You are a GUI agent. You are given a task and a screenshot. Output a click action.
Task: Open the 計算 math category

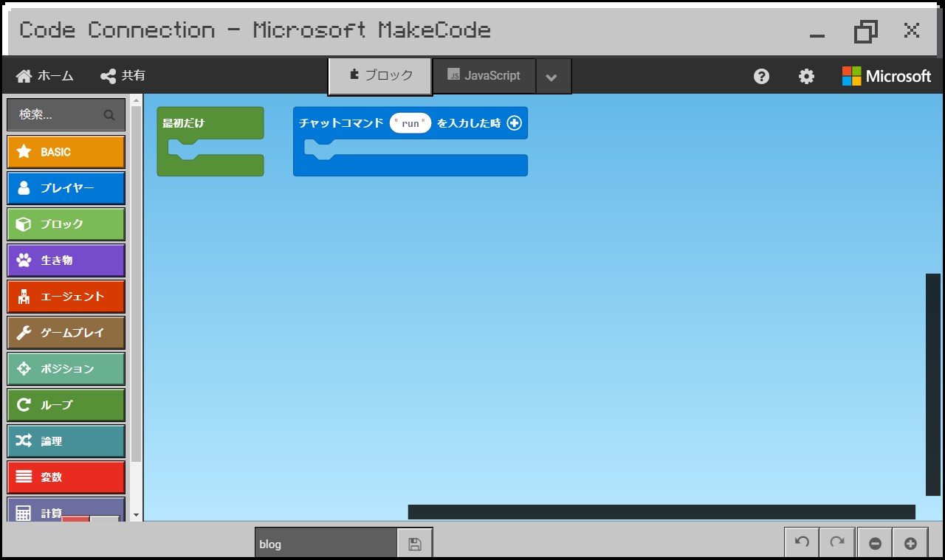coord(66,510)
